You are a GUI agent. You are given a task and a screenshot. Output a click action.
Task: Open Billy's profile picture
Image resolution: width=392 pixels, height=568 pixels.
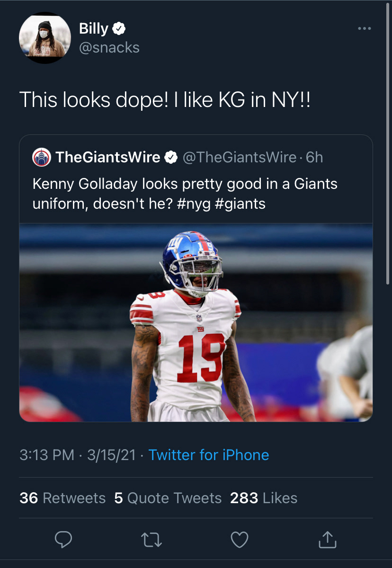point(45,38)
